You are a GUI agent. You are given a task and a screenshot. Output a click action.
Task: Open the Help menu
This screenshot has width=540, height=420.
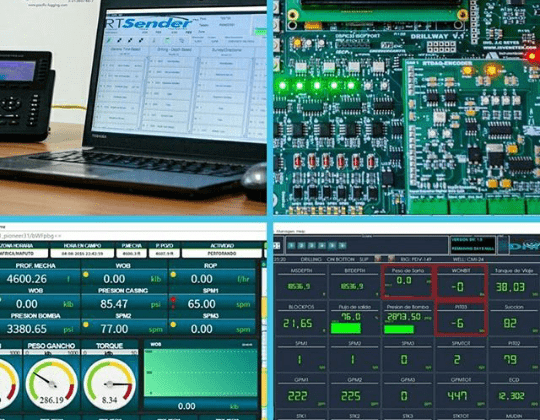(301, 231)
